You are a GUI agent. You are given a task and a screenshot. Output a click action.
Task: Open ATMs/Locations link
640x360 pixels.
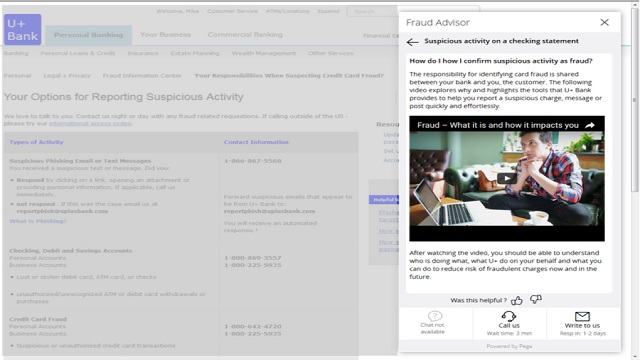[287, 11]
